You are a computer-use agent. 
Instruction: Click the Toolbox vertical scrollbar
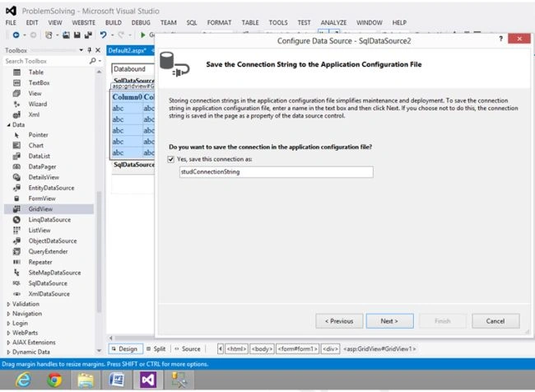pyautogui.click(x=99, y=252)
